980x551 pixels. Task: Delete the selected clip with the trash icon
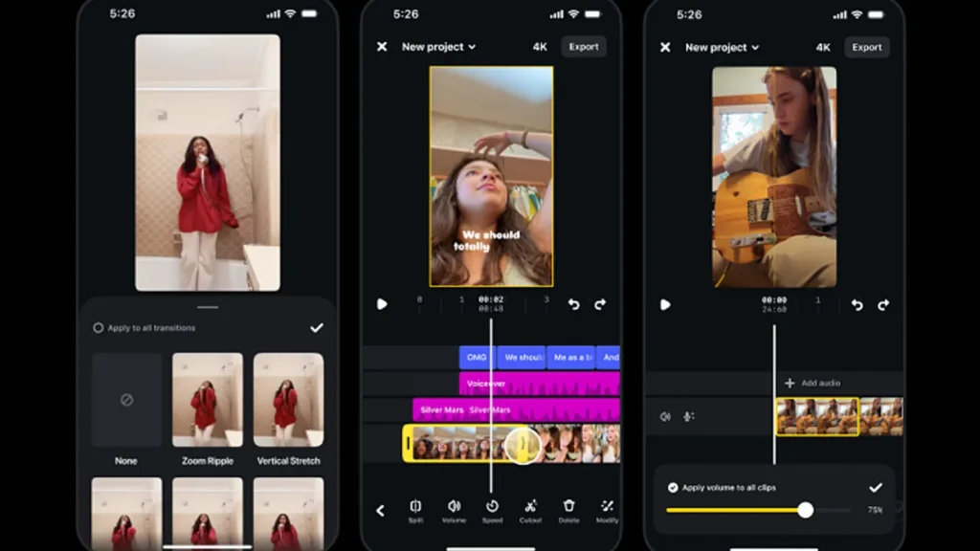(568, 509)
